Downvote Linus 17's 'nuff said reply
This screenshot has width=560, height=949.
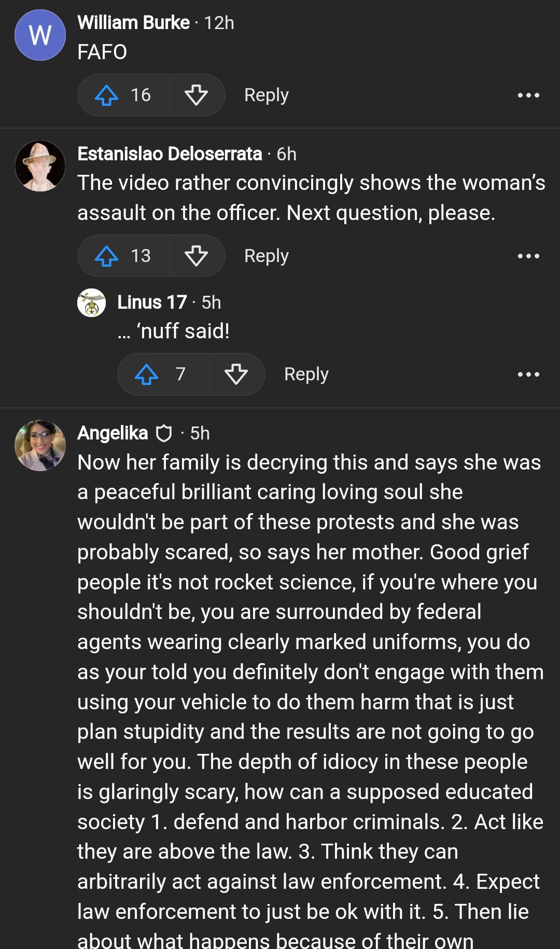coord(236,375)
